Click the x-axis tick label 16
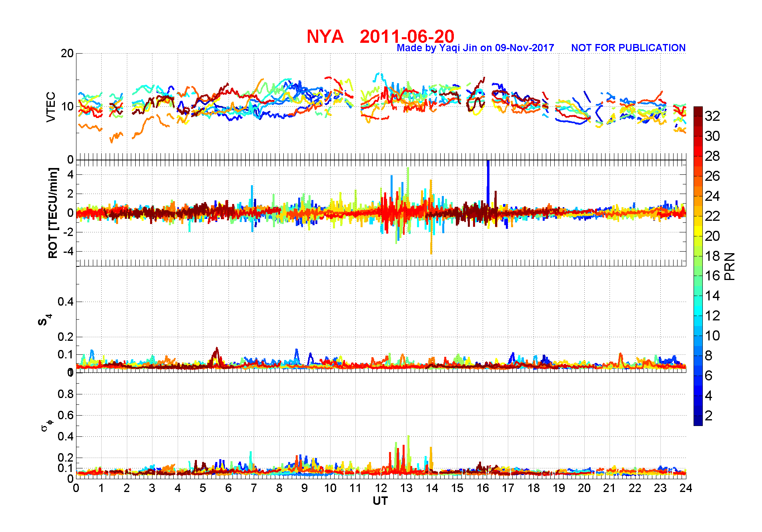Image resolution: width=762 pixels, height=532 pixels. click(483, 488)
